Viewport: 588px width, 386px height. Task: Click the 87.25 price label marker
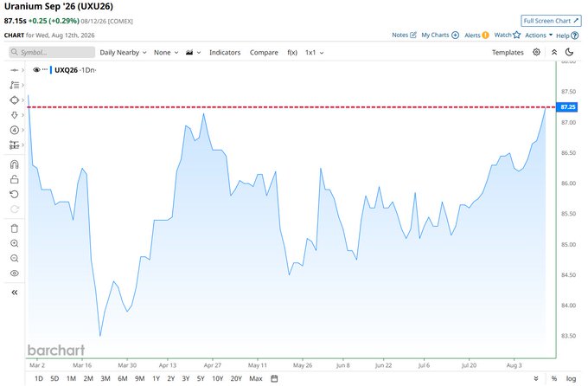(567, 107)
